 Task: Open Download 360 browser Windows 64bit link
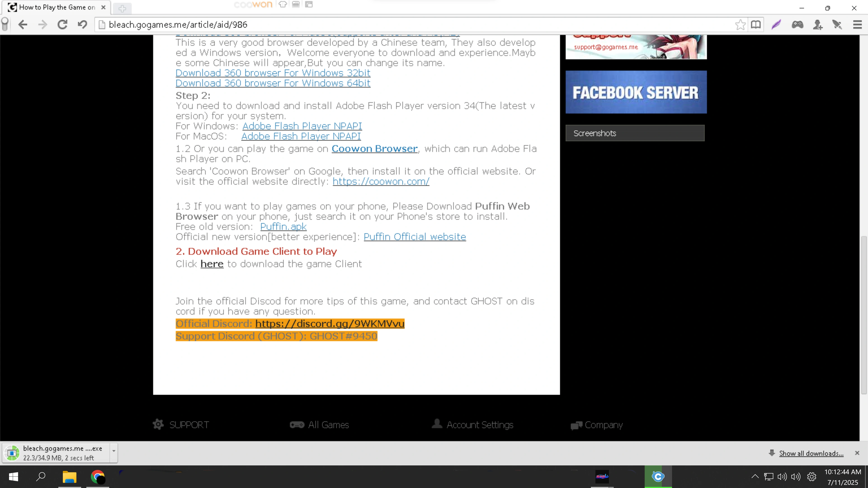point(273,83)
